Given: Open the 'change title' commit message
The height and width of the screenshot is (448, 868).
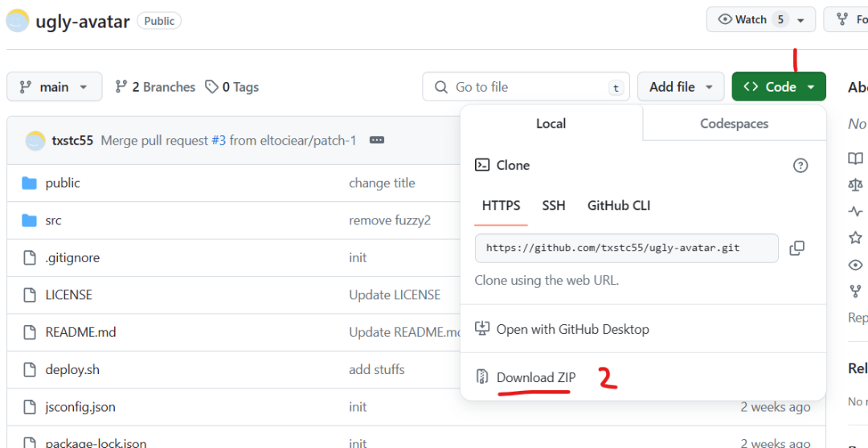Looking at the screenshot, I should click(382, 183).
